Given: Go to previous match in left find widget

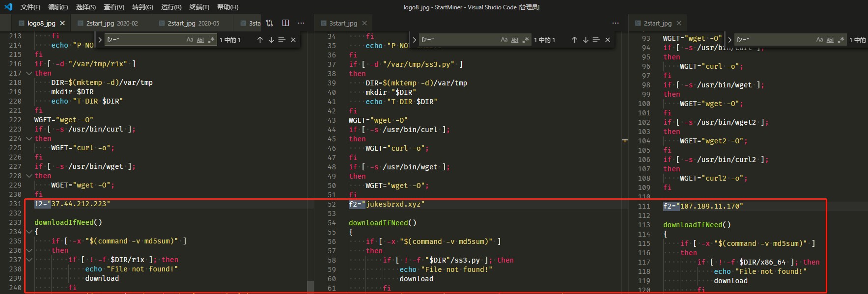Looking at the screenshot, I should point(260,40).
